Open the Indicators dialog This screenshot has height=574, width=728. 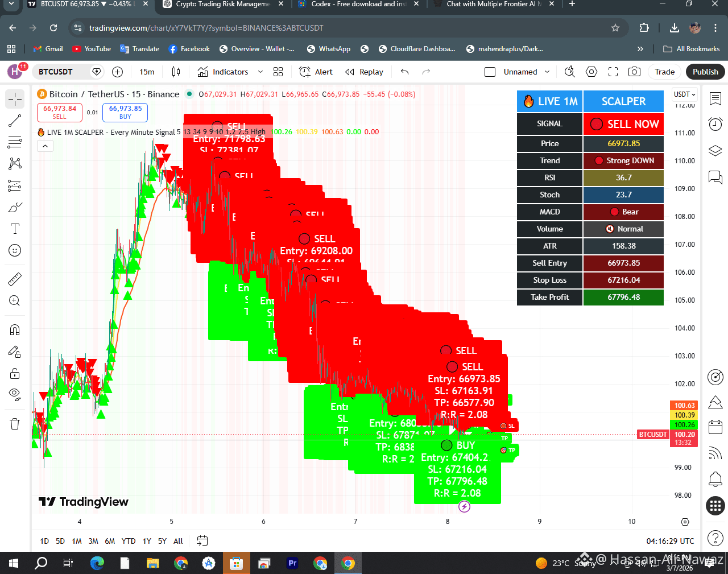223,72
